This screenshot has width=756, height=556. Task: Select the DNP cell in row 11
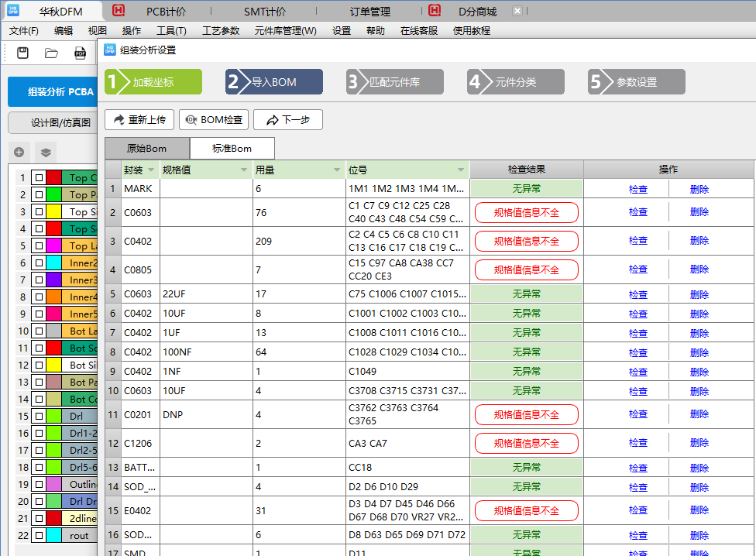206,414
